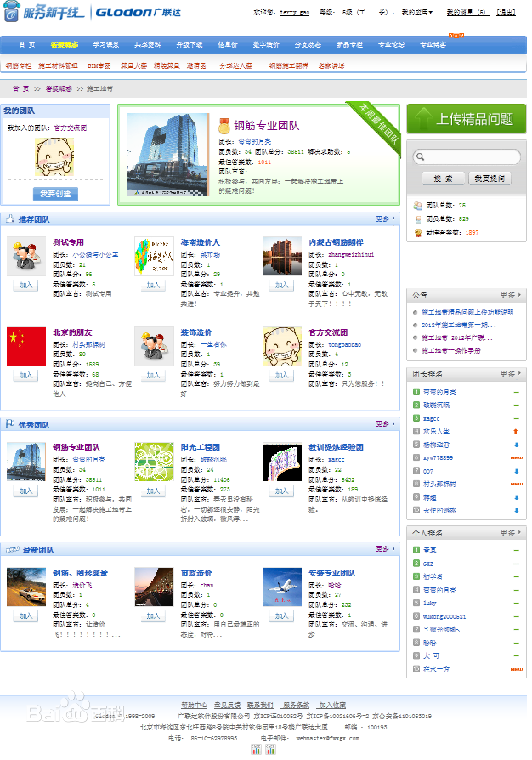The height and width of the screenshot is (760, 532).
Task: Click the 服务新干线 logo icon
Action: (12, 13)
